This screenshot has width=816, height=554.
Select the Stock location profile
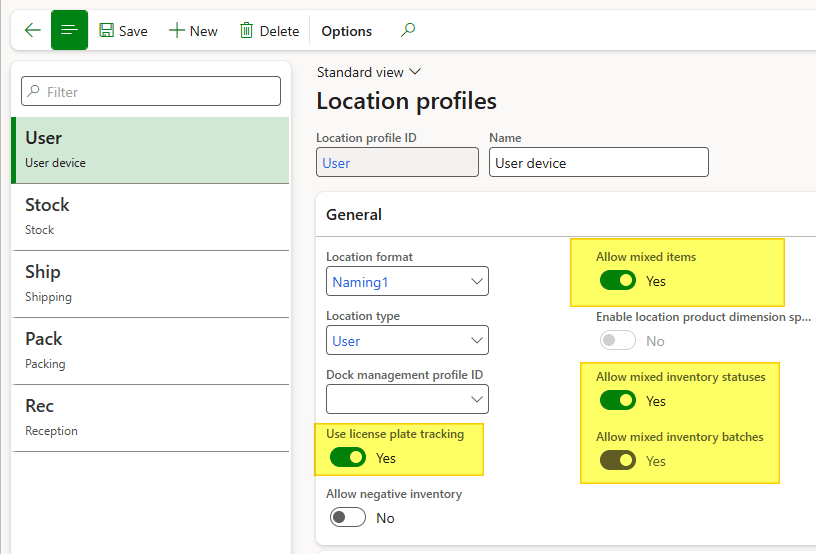pos(150,216)
